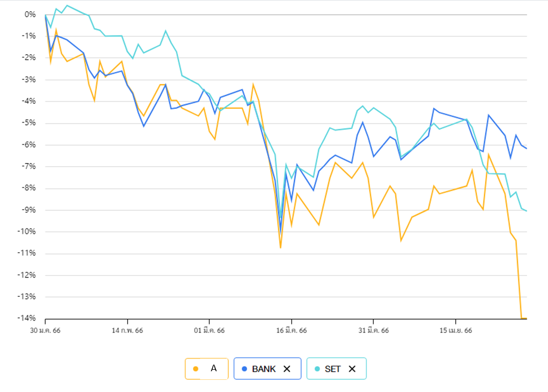Click the -7% y-axis label
Screen dimensions: 548x392
coord(28,167)
